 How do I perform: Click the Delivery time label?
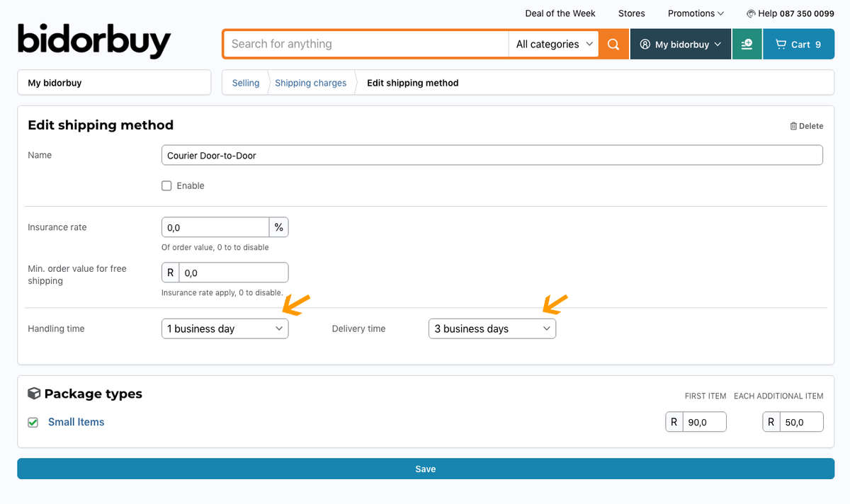tap(358, 328)
